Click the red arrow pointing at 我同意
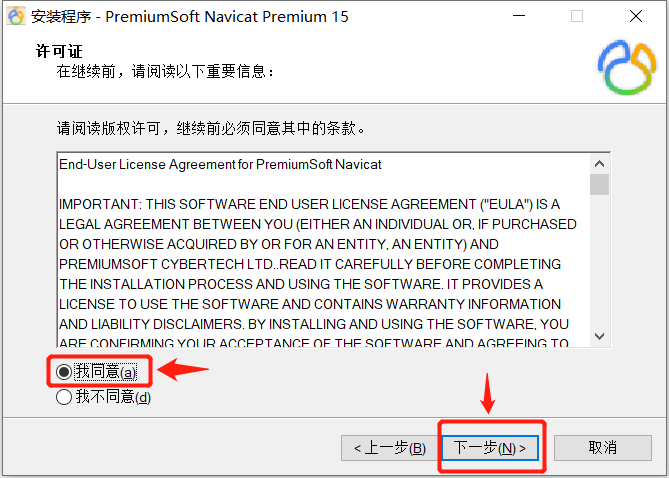669x478 pixels. click(183, 369)
